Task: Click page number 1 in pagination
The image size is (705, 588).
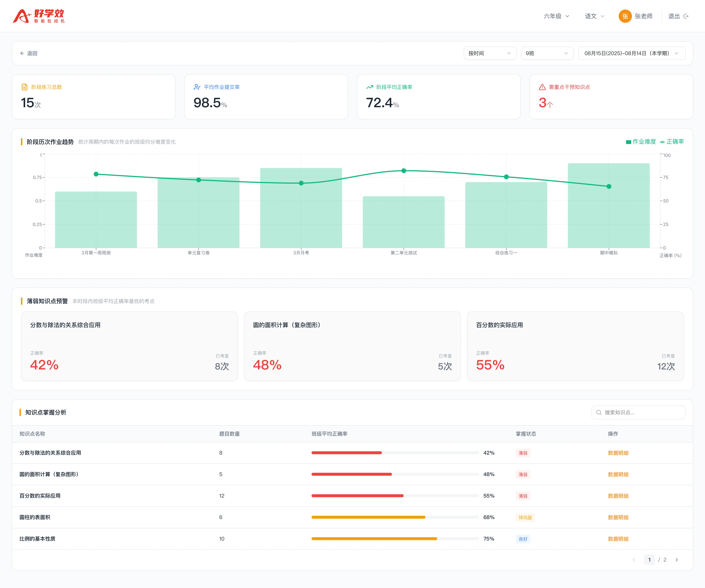Action: (x=649, y=560)
